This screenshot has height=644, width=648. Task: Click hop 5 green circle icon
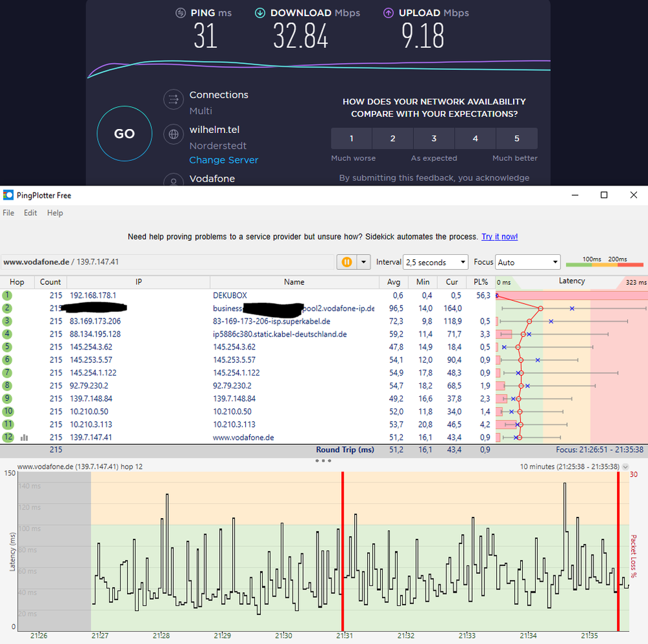click(7, 346)
